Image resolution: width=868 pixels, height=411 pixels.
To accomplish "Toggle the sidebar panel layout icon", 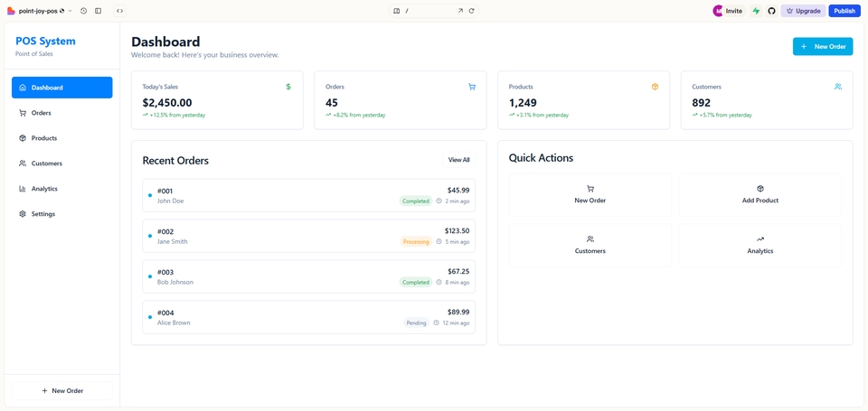I will point(99,11).
